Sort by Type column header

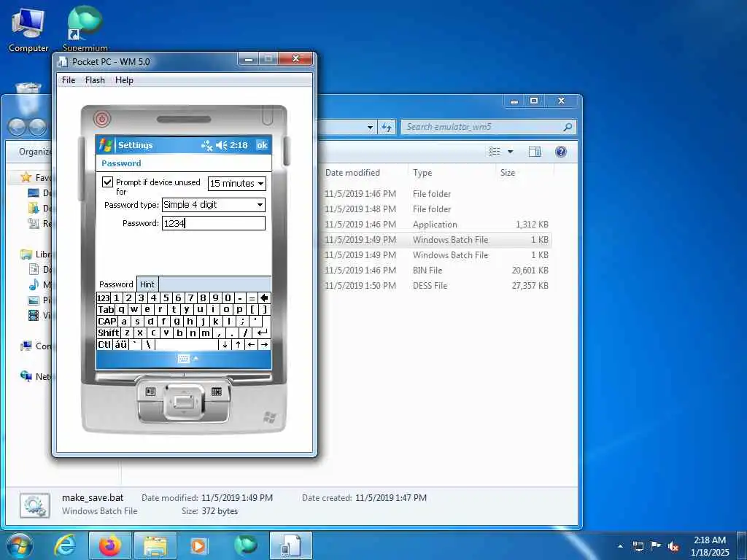tap(422, 172)
